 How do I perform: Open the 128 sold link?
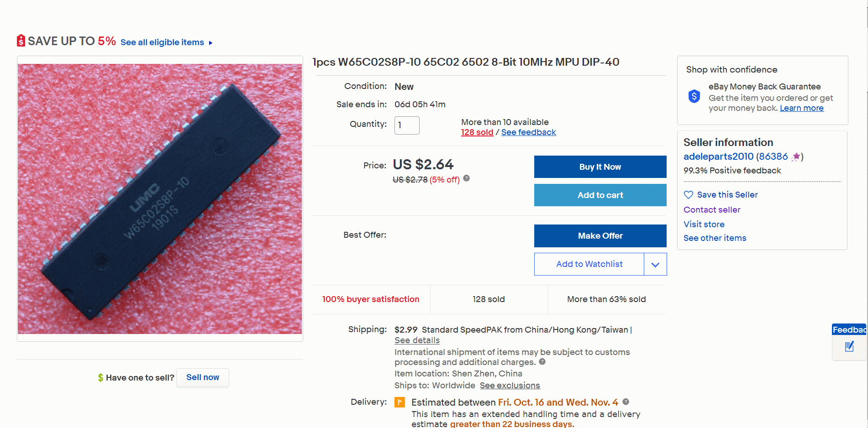click(477, 132)
